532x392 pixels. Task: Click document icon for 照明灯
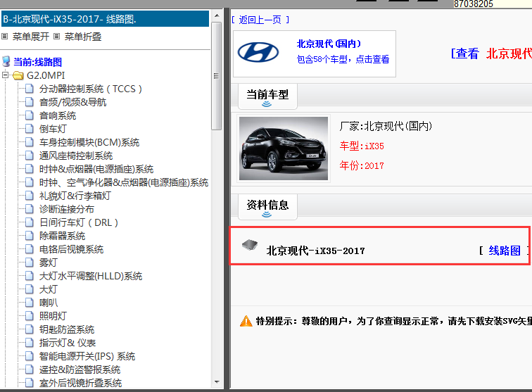click(30, 316)
